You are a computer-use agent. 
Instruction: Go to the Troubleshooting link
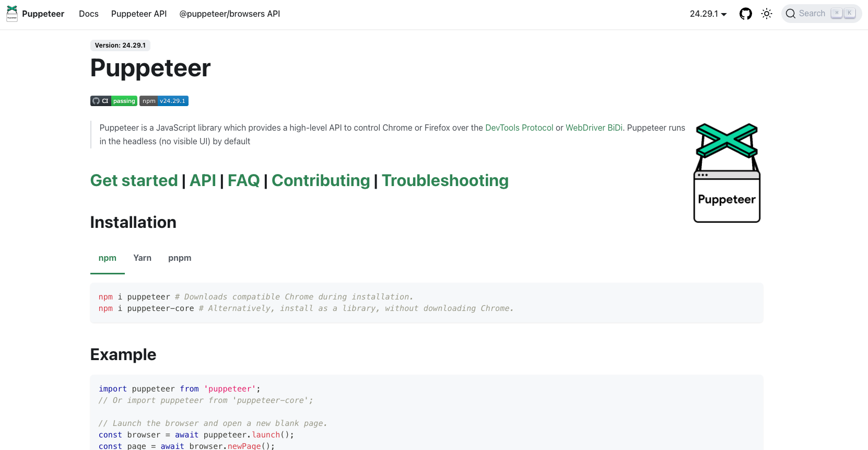click(445, 181)
